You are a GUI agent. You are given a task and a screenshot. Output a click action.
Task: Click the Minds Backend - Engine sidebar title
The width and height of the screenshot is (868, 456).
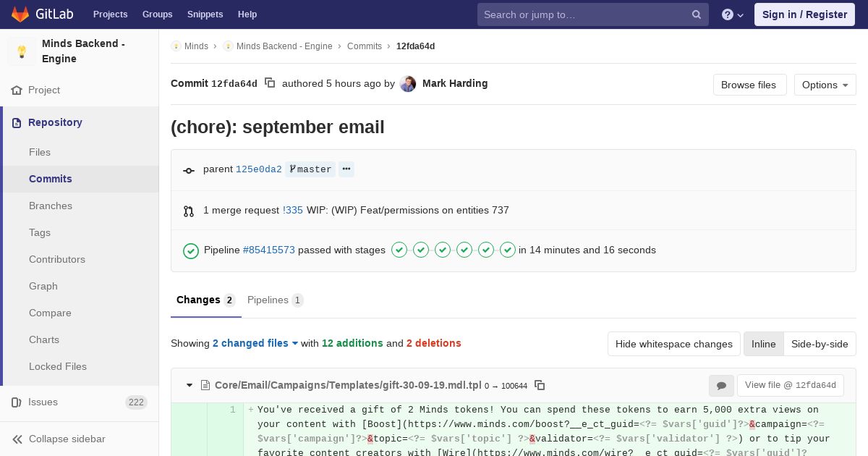[x=83, y=51]
